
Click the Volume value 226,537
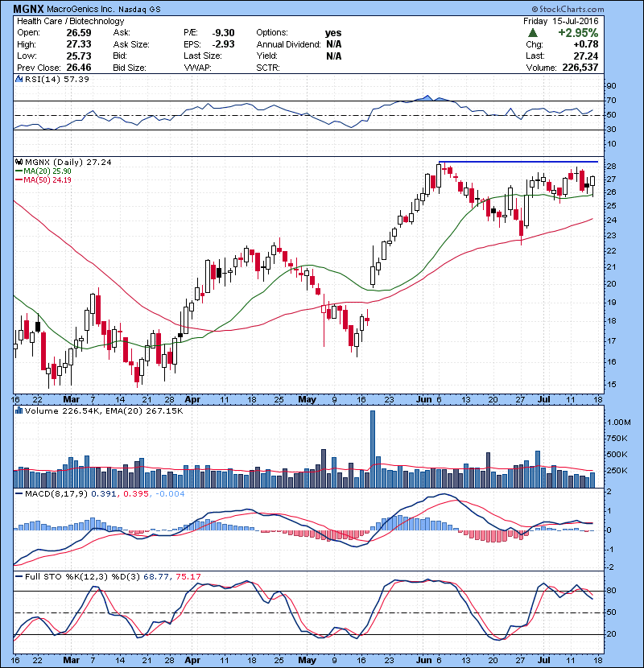tap(580, 68)
